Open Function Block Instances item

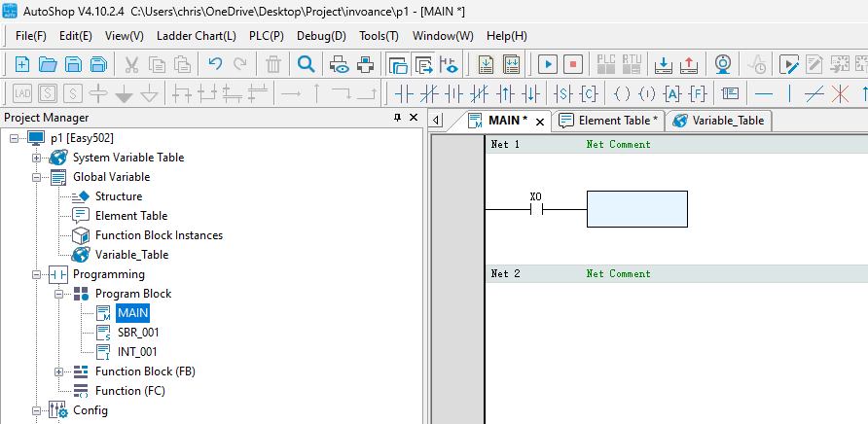point(159,235)
